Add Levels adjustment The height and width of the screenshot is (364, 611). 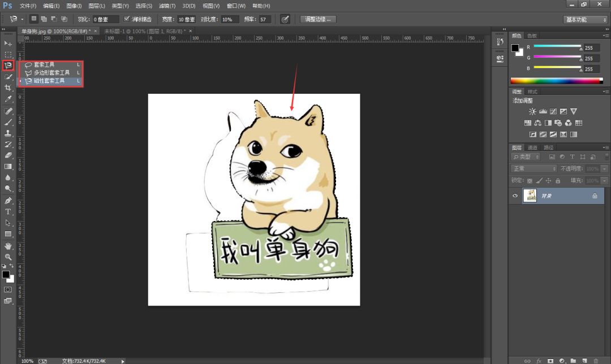543,111
